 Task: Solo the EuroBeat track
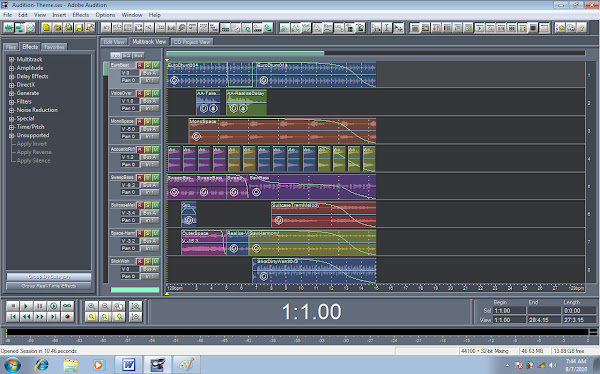pos(148,65)
